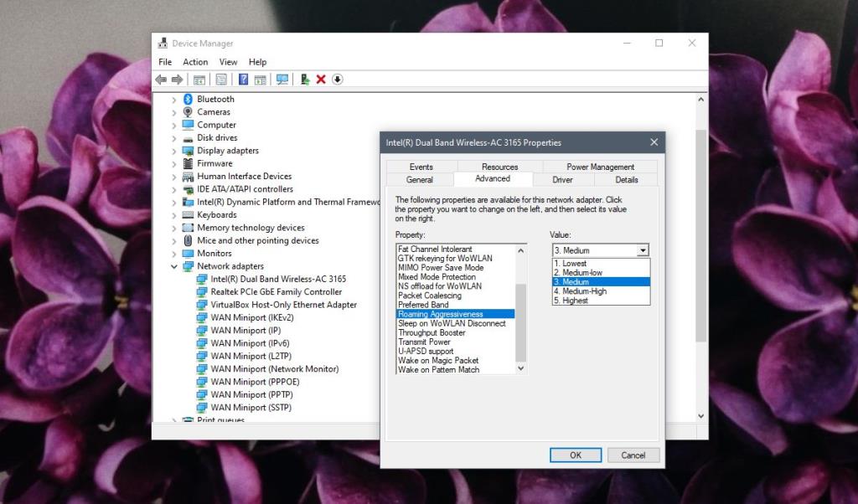Image resolution: width=858 pixels, height=504 pixels.
Task: Expand the Bluetooth device category
Action: click(x=174, y=99)
